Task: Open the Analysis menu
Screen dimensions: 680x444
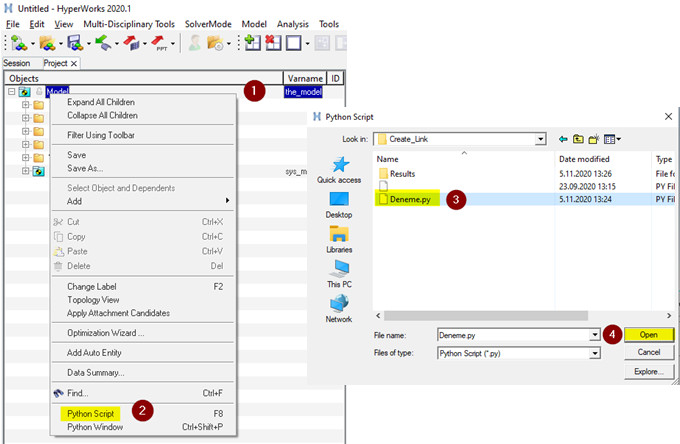Action: click(x=293, y=24)
